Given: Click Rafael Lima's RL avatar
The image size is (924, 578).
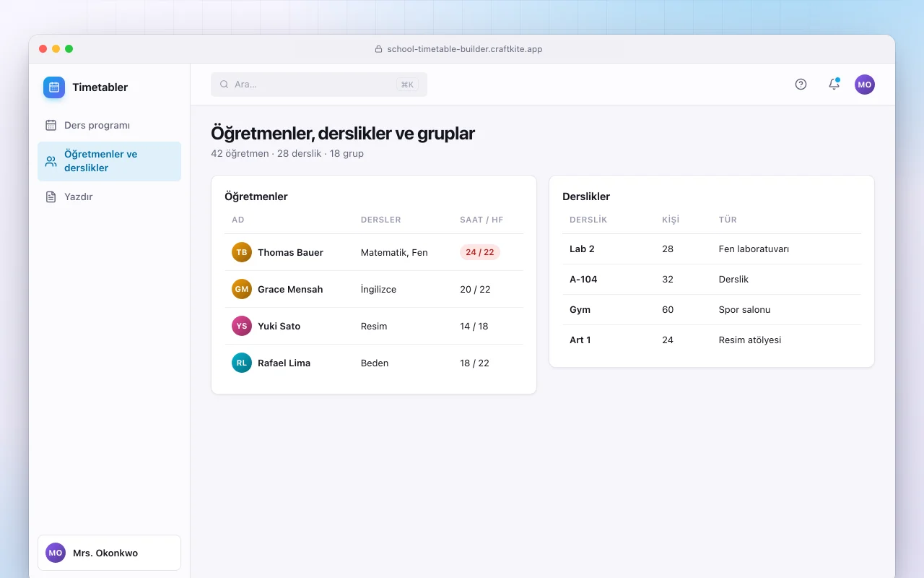Looking at the screenshot, I should pos(242,363).
